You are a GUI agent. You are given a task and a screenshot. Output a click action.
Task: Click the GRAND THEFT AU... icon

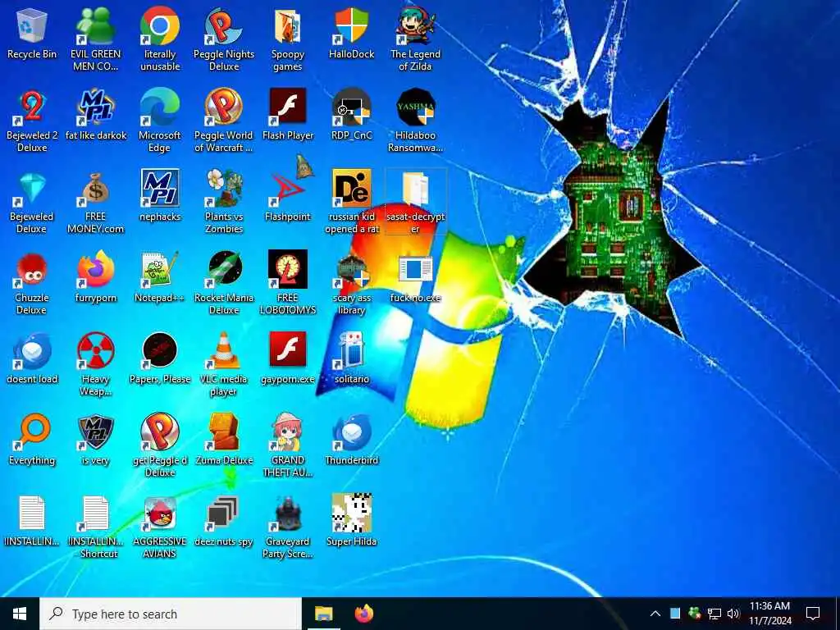pos(288,445)
